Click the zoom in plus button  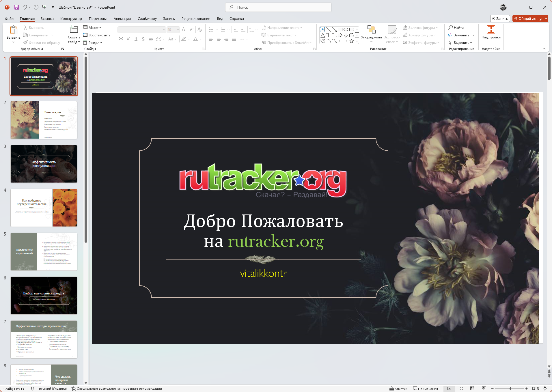pos(527,389)
